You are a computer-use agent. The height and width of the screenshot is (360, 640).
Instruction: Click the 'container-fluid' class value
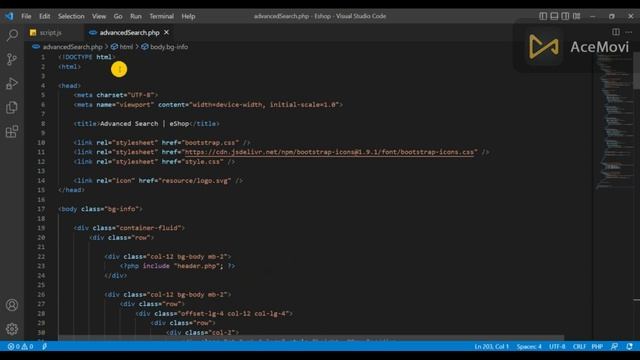(x=149, y=228)
